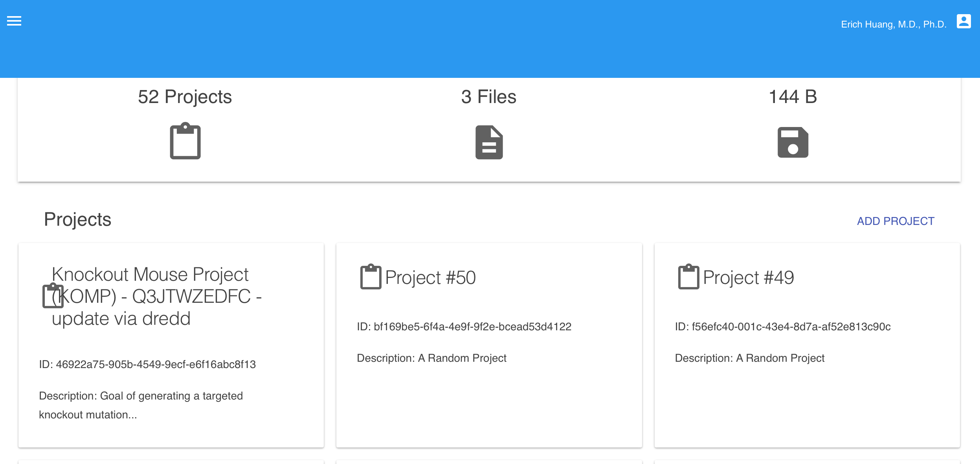This screenshot has height=464, width=980.
Task: Click the 3 Files heading
Action: pyautogui.click(x=488, y=97)
